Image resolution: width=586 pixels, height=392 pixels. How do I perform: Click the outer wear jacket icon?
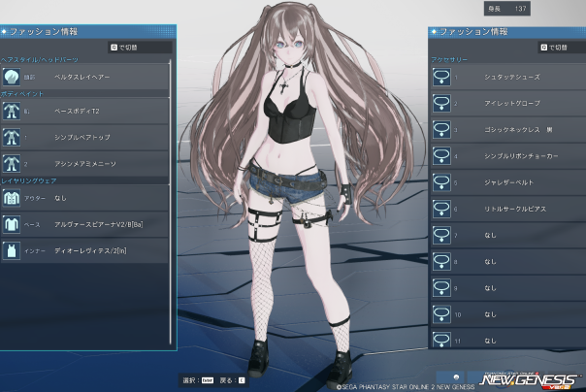(x=12, y=198)
